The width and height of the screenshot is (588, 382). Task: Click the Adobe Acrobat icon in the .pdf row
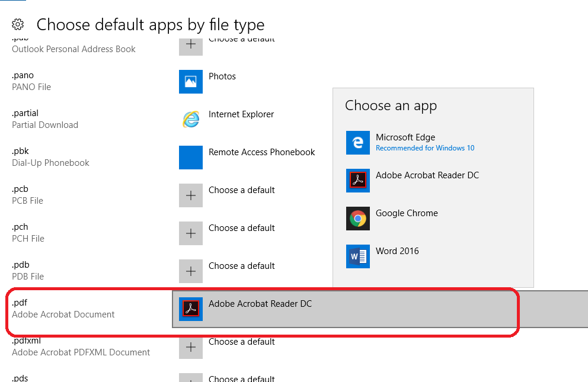click(x=191, y=309)
